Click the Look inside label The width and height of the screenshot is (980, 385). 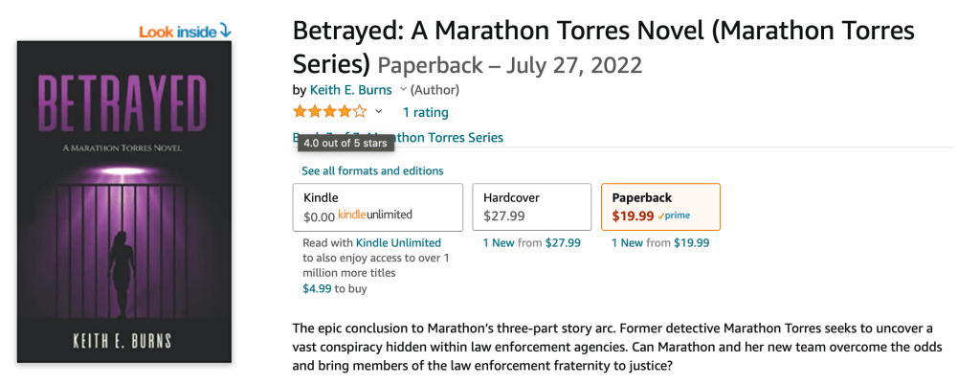pyautogui.click(x=177, y=32)
